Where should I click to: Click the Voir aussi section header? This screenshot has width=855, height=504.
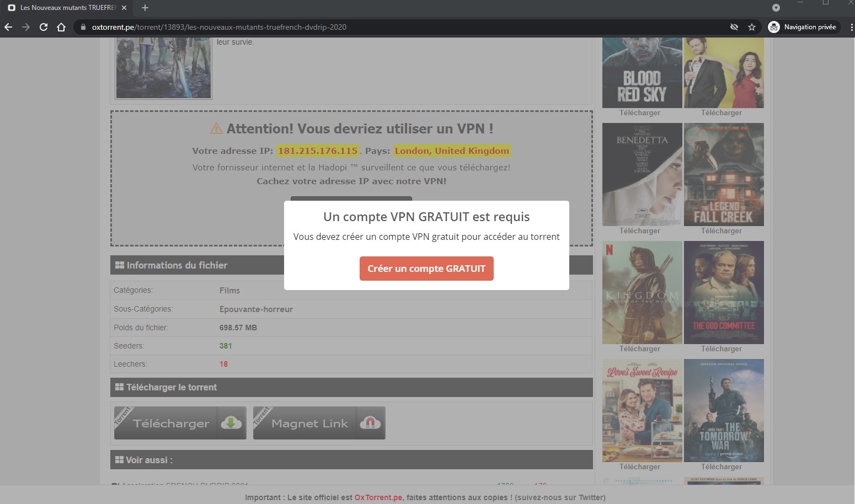tap(351, 460)
